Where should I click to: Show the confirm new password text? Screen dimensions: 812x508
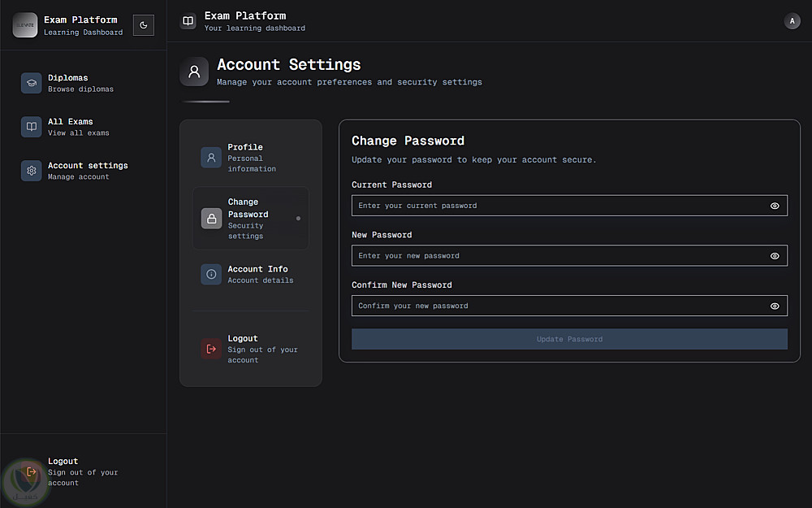(775, 306)
